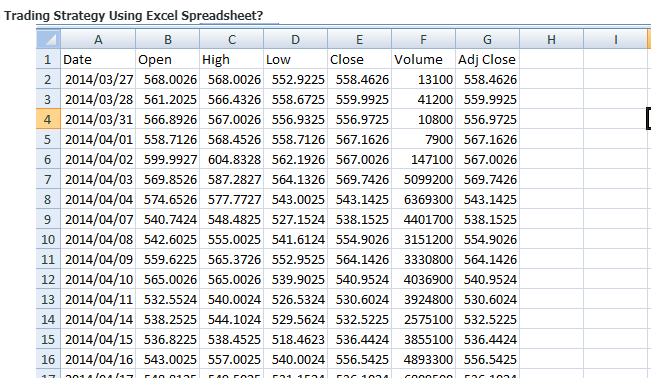Select column H header
This screenshot has width=651, height=391.
551,39
